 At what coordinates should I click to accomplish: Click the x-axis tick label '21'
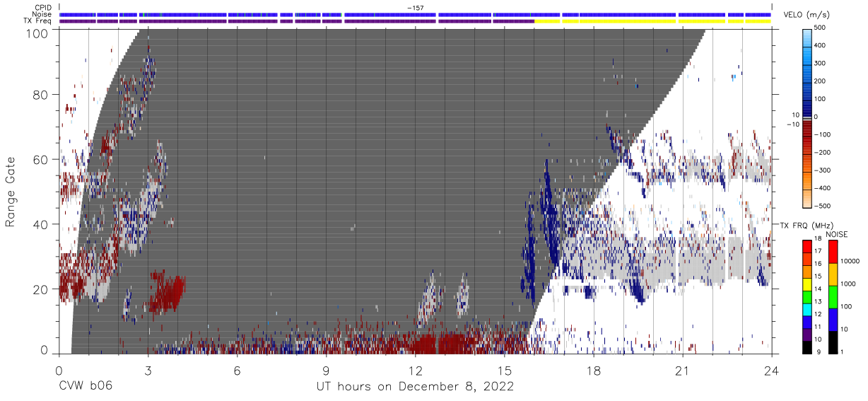tap(682, 370)
